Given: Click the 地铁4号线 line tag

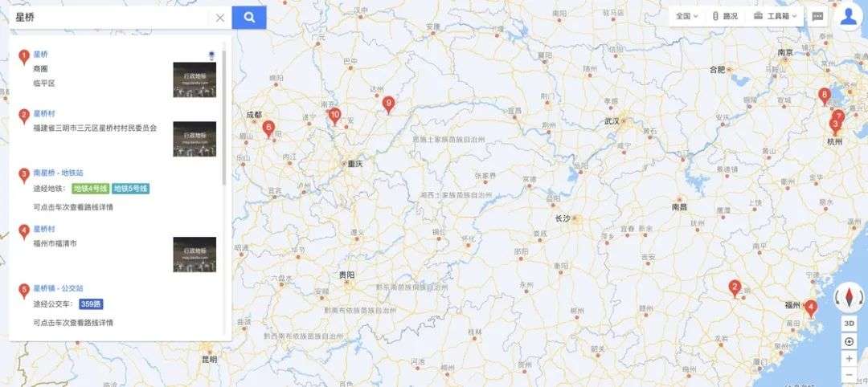Looking at the screenshot, I should [91, 189].
